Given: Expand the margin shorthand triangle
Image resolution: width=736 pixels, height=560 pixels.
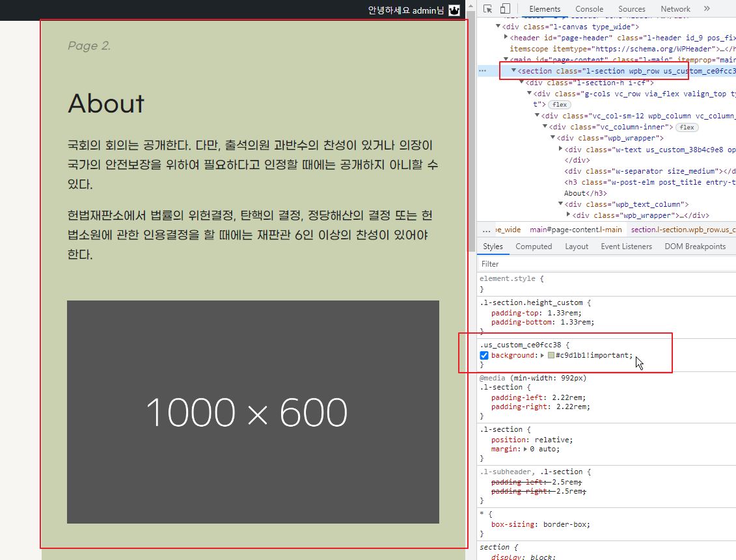Looking at the screenshot, I should tap(525, 449).
